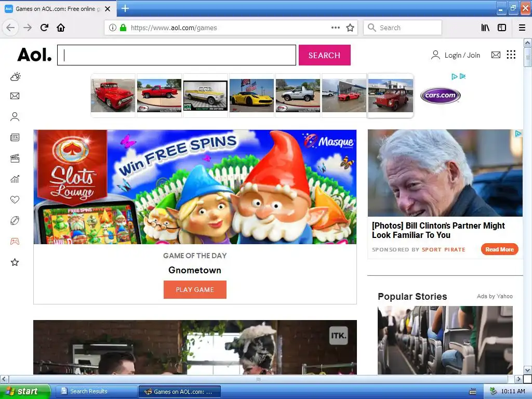532x399 pixels.
Task: Click horizontal scrollbar right arrow
Action: coord(518,379)
